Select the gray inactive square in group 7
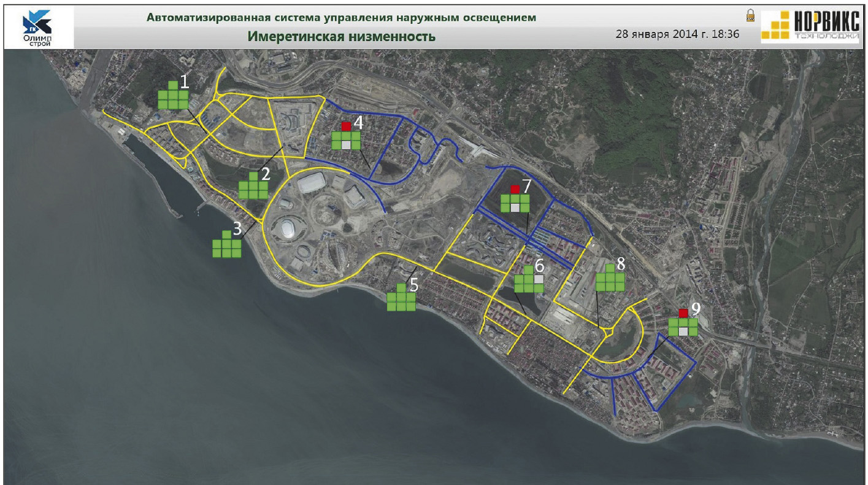Screen dimensions: 868x485 515,208
